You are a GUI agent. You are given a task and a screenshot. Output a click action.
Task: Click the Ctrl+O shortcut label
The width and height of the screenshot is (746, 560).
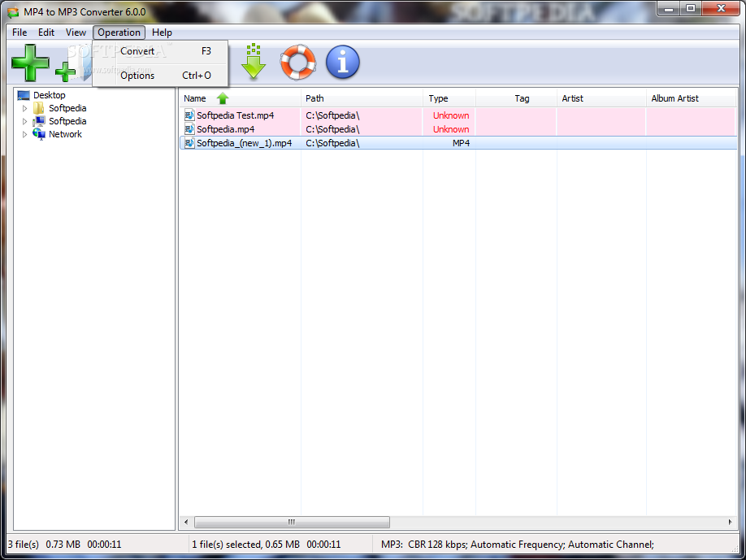(x=197, y=75)
